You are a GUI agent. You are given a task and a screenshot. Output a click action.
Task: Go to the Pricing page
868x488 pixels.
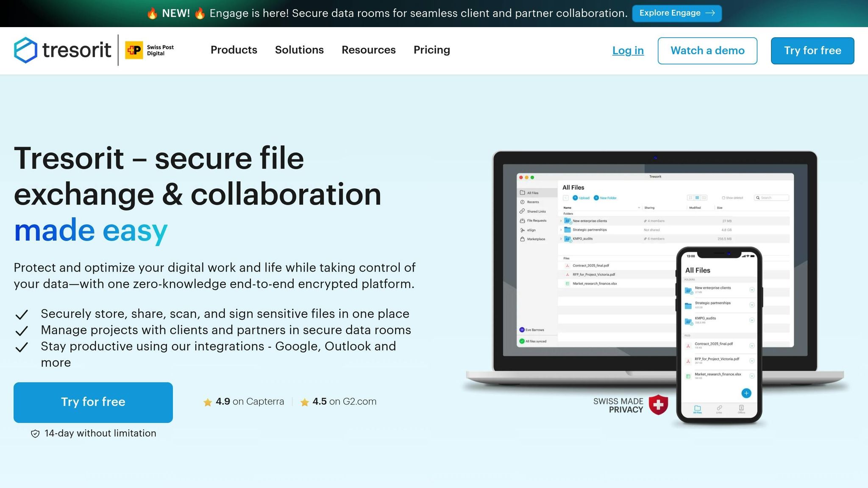click(431, 50)
